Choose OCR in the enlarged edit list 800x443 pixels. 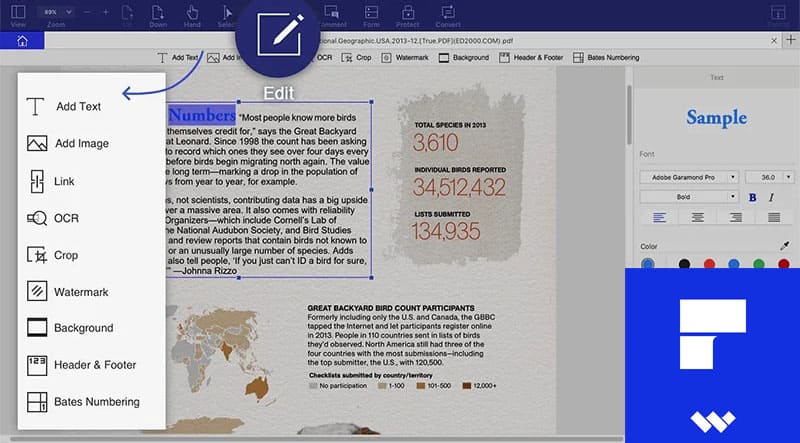click(x=53, y=218)
